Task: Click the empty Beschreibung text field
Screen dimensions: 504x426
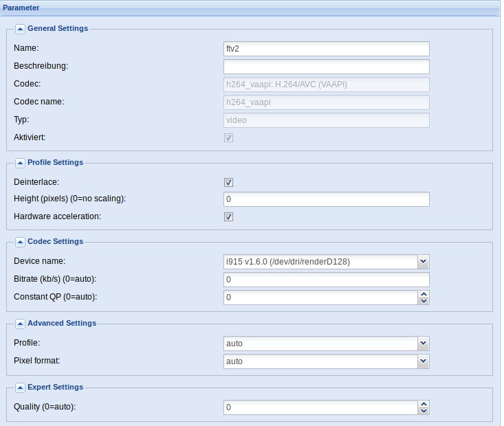Action: (x=326, y=67)
